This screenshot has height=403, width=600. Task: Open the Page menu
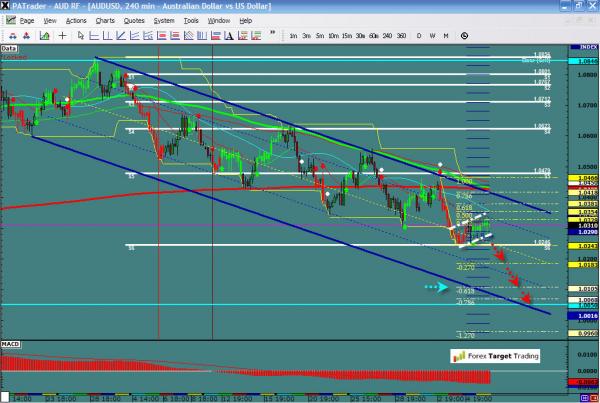(x=25, y=20)
